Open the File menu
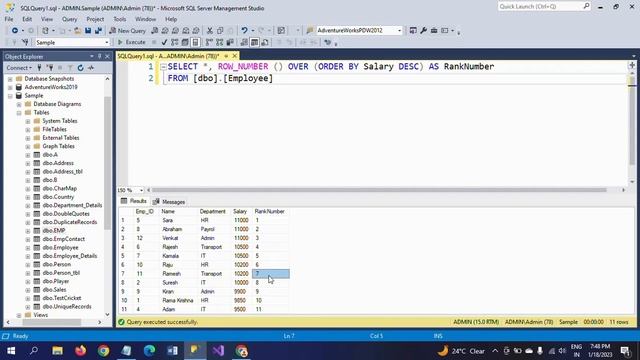 pos(9,19)
